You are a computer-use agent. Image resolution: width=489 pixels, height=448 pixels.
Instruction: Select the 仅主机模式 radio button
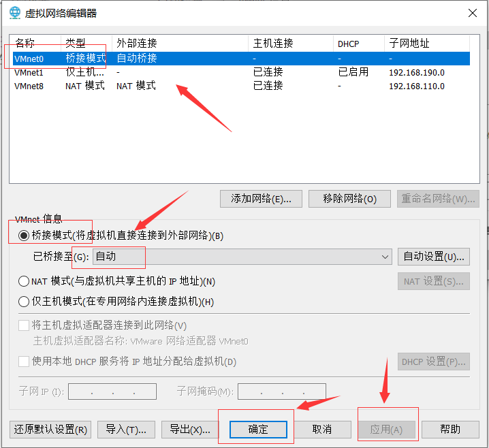25,302
